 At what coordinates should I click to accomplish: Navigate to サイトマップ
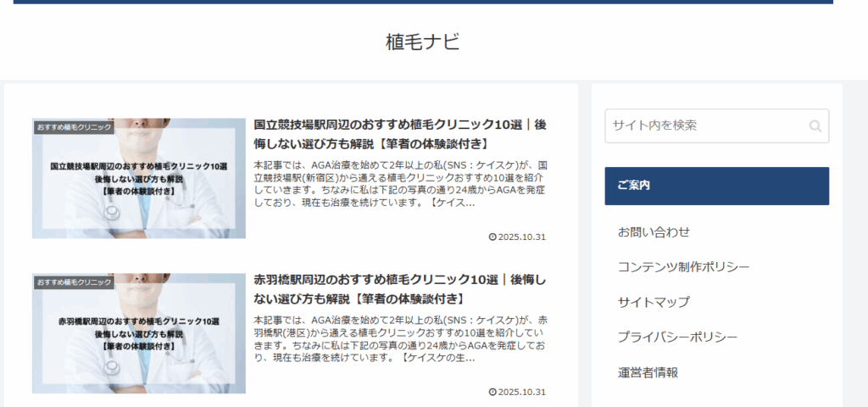click(x=654, y=302)
